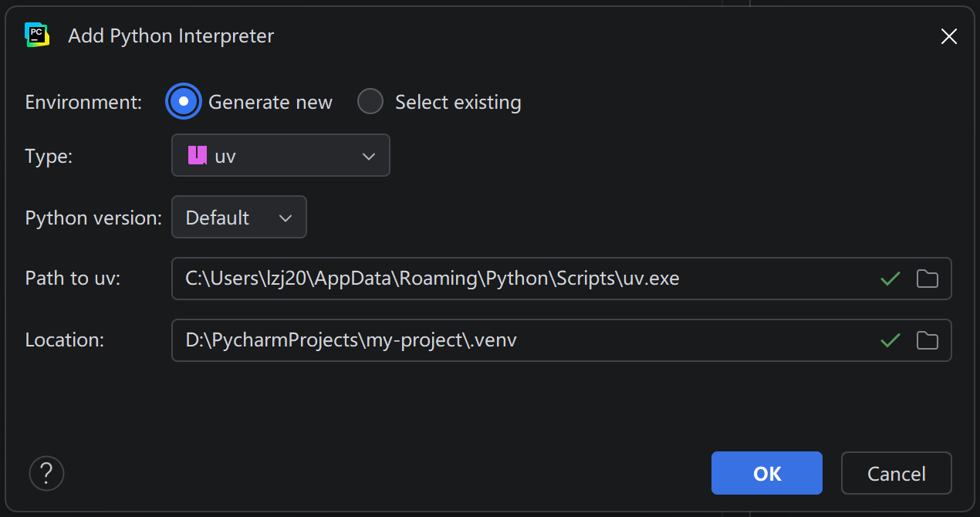
Task: Browse folder for Location field
Action: (928, 340)
